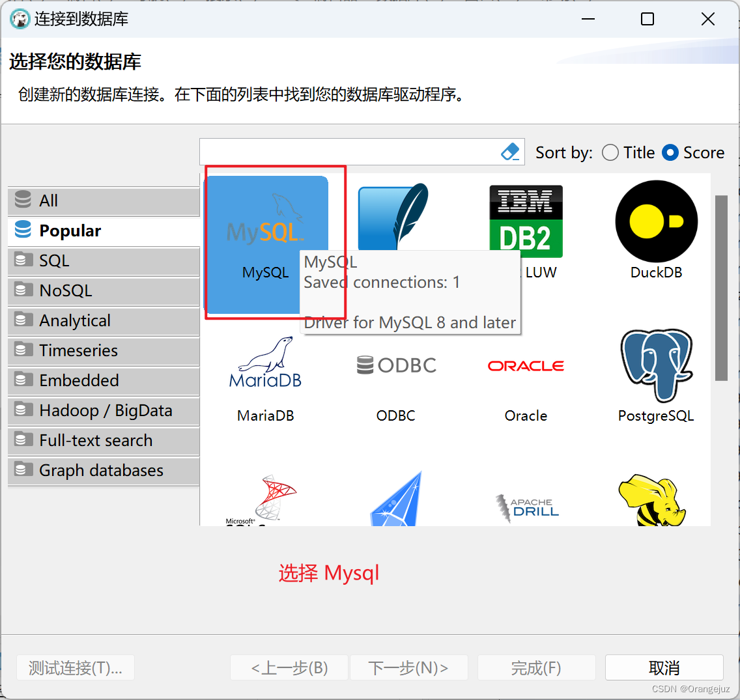The width and height of the screenshot is (740, 700).
Task: Select the MySQL database driver tile
Action: point(266,244)
